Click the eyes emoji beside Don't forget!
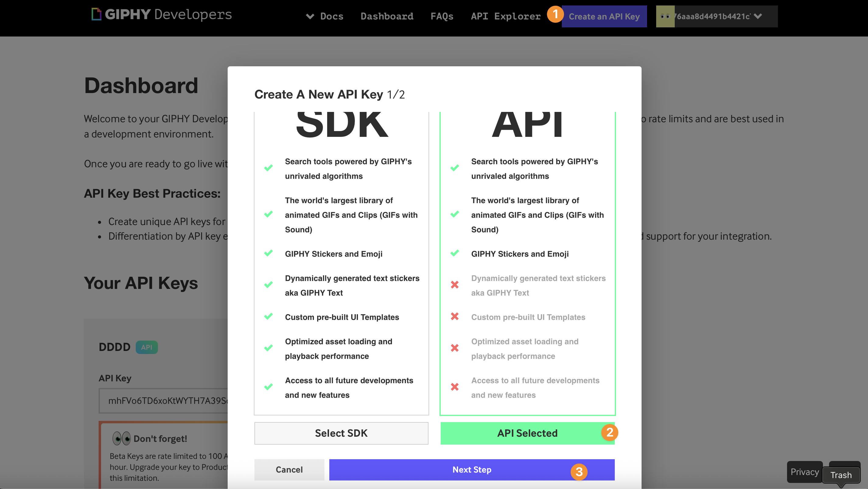Image resolution: width=868 pixels, height=489 pixels. (122, 439)
